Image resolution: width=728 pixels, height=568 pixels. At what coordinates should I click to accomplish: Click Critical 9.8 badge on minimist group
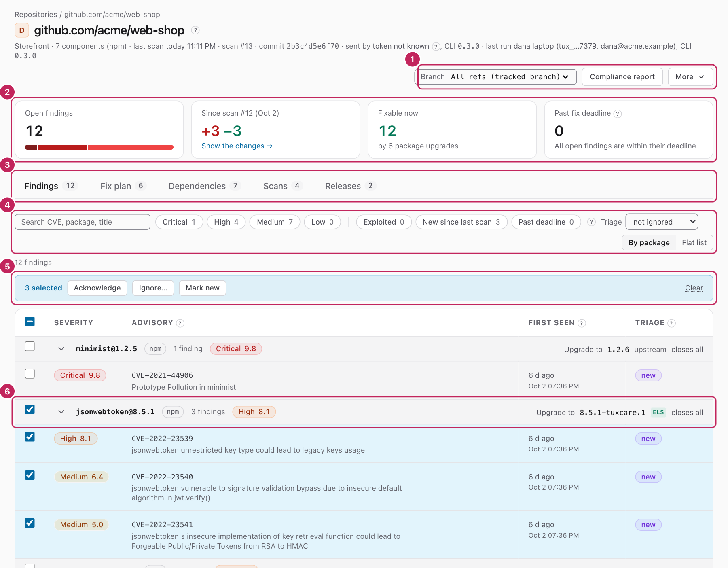click(236, 349)
